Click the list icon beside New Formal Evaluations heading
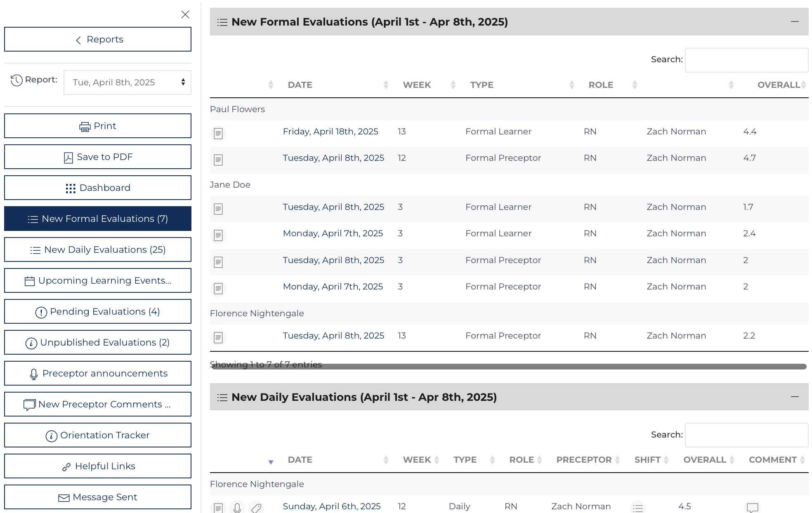Viewport: 812px width, 513px height. tap(222, 22)
